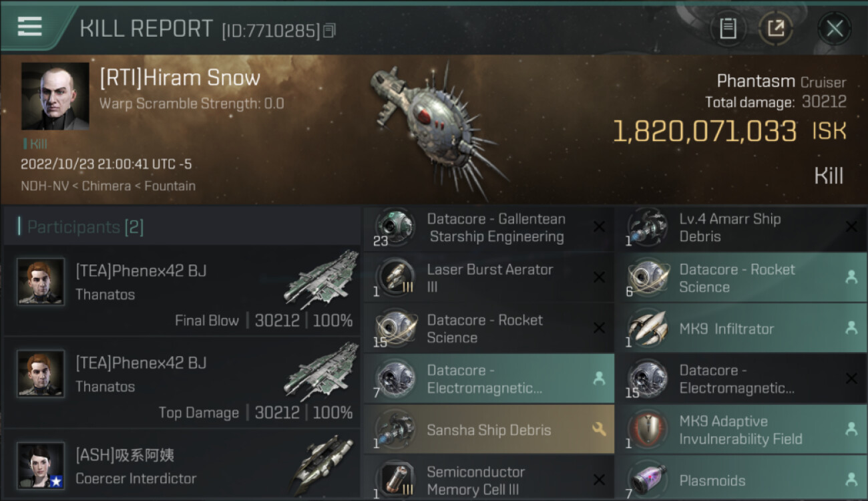The width and height of the screenshot is (868, 501).
Task: Select the Plasmoids item icon
Action: (647, 479)
